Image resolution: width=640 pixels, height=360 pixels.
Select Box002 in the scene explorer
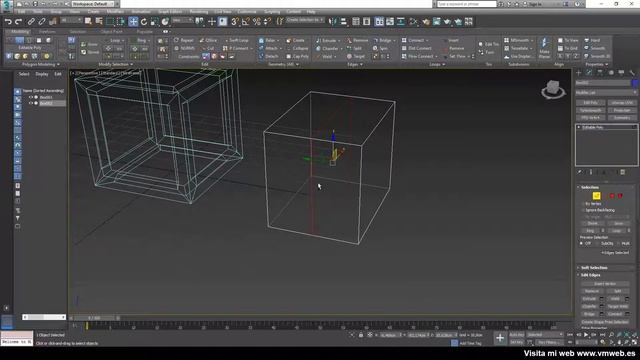point(46,103)
